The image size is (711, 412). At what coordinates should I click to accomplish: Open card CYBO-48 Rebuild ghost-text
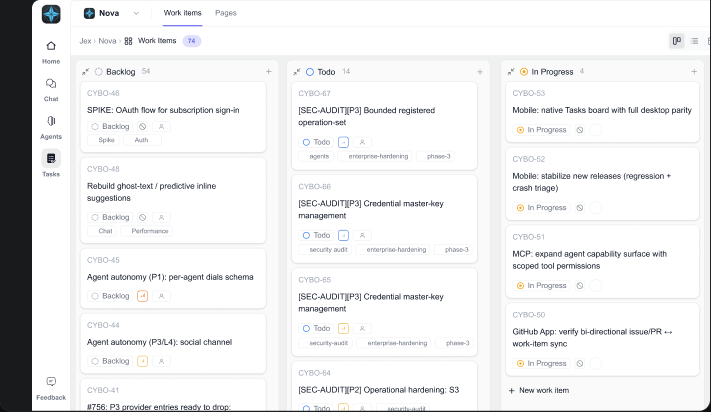(x=173, y=200)
